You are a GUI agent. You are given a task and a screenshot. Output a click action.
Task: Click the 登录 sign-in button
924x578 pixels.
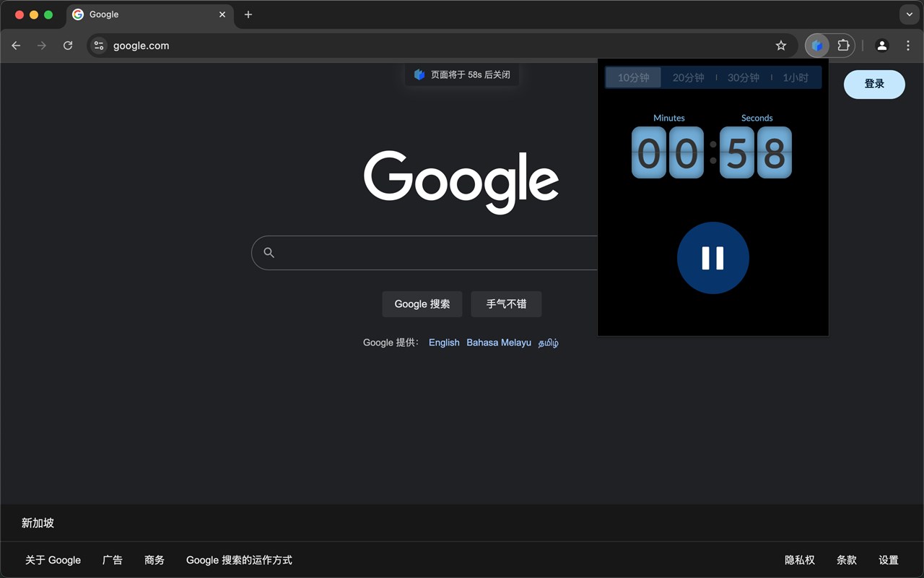tap(874, 84)
